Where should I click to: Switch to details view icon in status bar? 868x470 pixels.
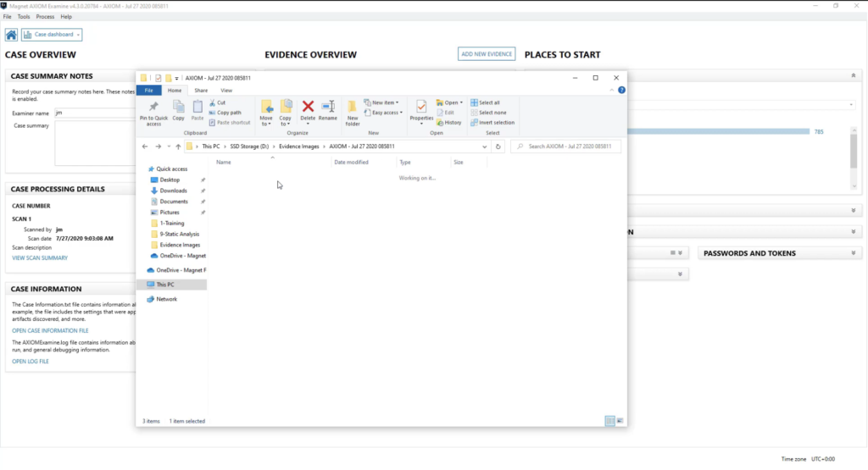pos(609,422)
